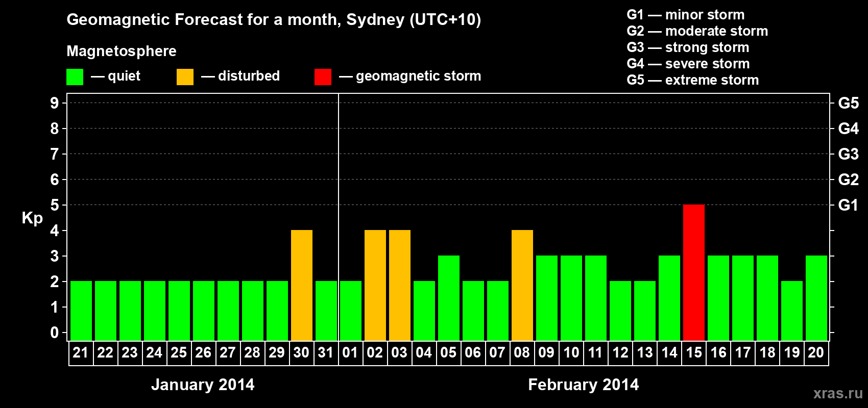
Task: Click the 'geomagnetic storm' legend label
Action: point(419,76)
